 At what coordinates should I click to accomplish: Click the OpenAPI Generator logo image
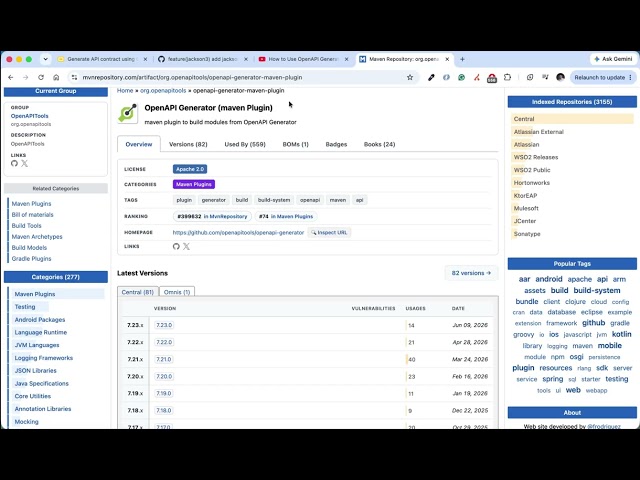128,113
